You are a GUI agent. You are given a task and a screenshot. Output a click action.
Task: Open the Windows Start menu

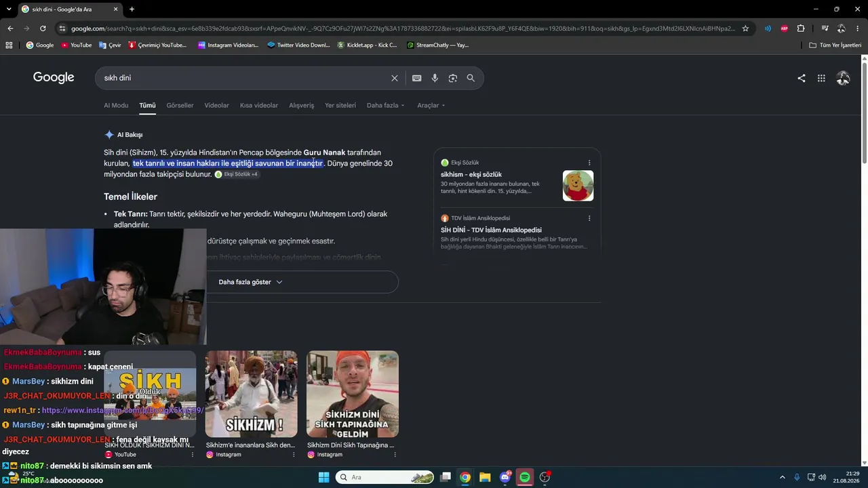(323, 477)
